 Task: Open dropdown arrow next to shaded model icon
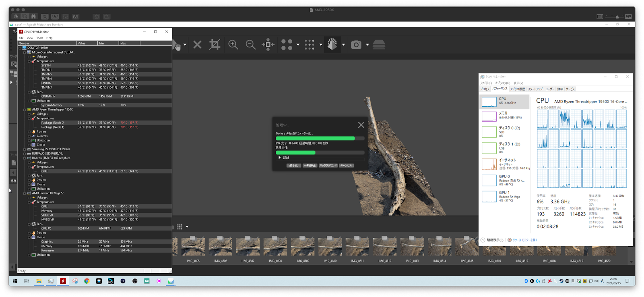point(343,45)
